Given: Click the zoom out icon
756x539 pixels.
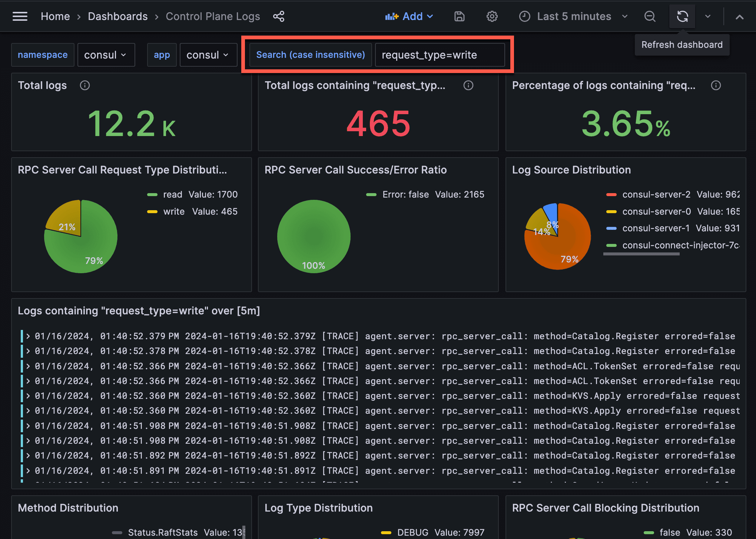Looking at the screenshot, I should [649, 16].
